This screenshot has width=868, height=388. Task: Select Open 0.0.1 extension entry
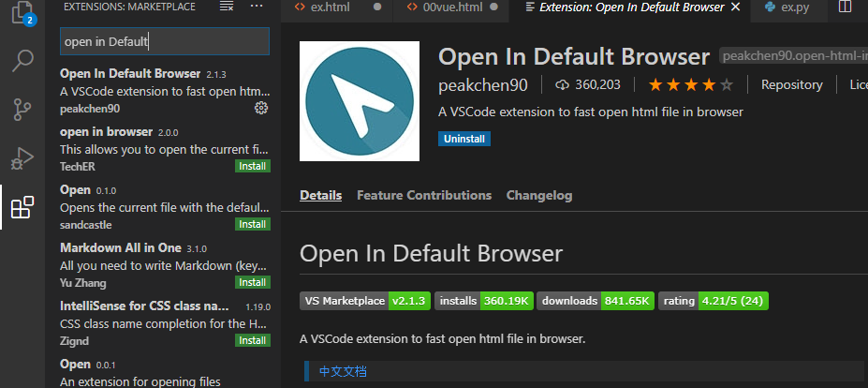click(x=165, y=372)
